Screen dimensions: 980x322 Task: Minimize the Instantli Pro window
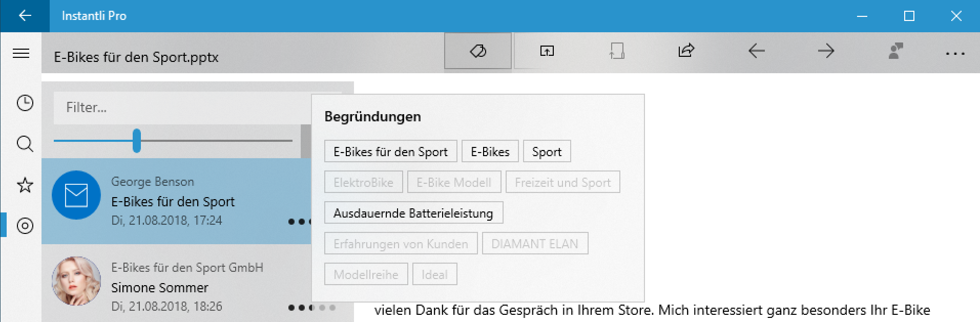point(862,16)
